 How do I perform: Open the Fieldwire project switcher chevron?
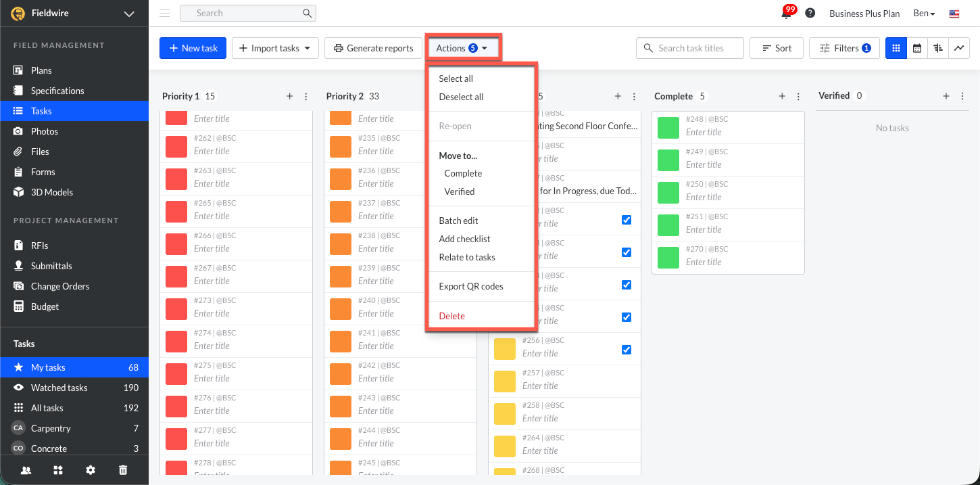click(x=129, y=14)
